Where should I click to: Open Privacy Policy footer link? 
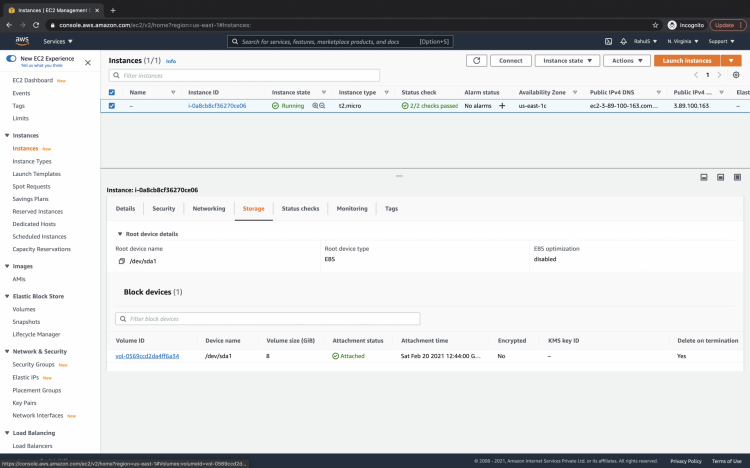(x=686, y=461)
